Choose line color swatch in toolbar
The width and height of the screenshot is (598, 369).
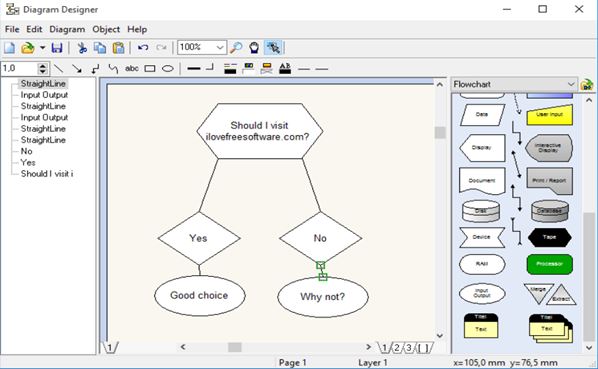click(x=230, y=69)
